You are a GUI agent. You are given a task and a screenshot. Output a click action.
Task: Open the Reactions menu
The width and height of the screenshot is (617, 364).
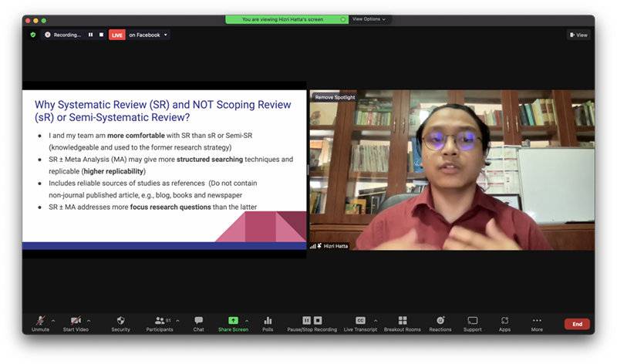pos(440,321)
